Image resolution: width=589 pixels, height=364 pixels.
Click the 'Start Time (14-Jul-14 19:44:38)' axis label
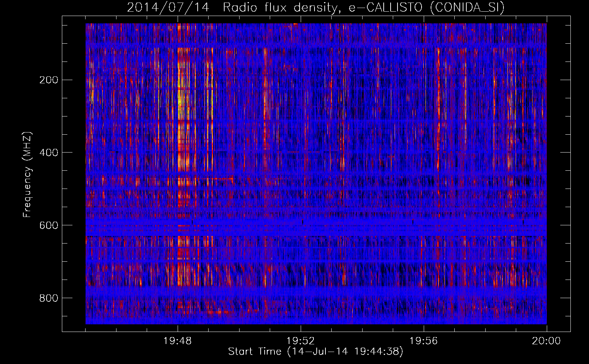316,352
